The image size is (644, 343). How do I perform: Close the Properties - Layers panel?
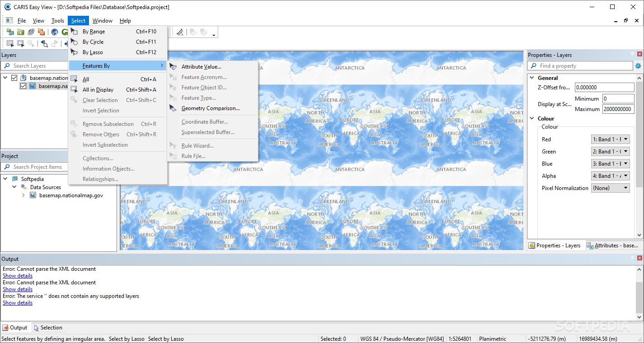coord(639,54)
